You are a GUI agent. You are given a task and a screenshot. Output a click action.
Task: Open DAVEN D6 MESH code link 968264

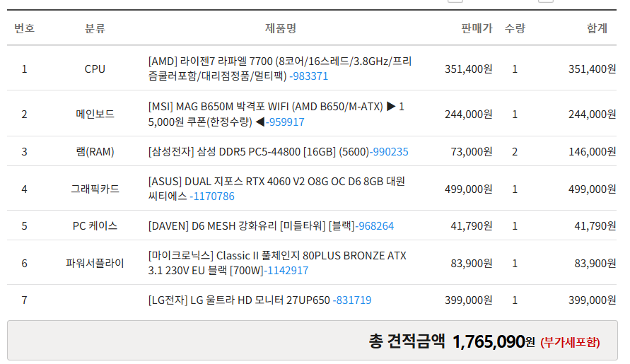(375, 225)
